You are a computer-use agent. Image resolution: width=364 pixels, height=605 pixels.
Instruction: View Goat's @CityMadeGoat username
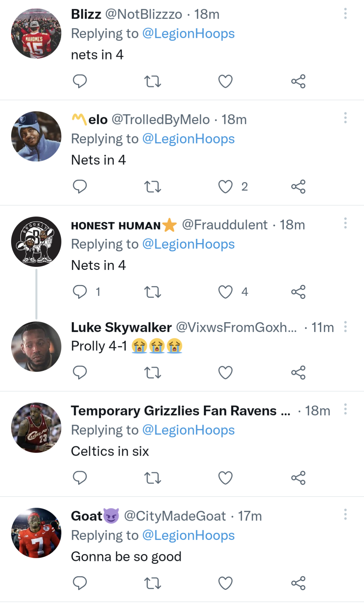click(x=175, y=516)
